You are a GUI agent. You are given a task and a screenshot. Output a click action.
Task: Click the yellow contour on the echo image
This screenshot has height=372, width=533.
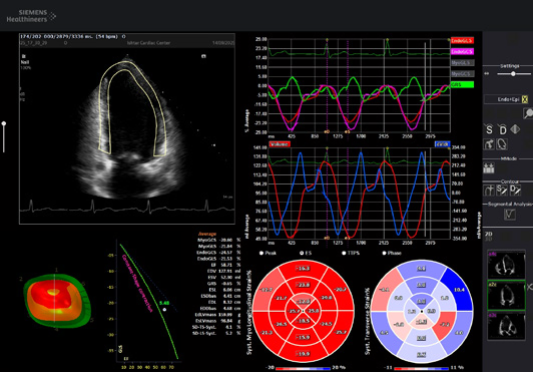coord(132,107)
